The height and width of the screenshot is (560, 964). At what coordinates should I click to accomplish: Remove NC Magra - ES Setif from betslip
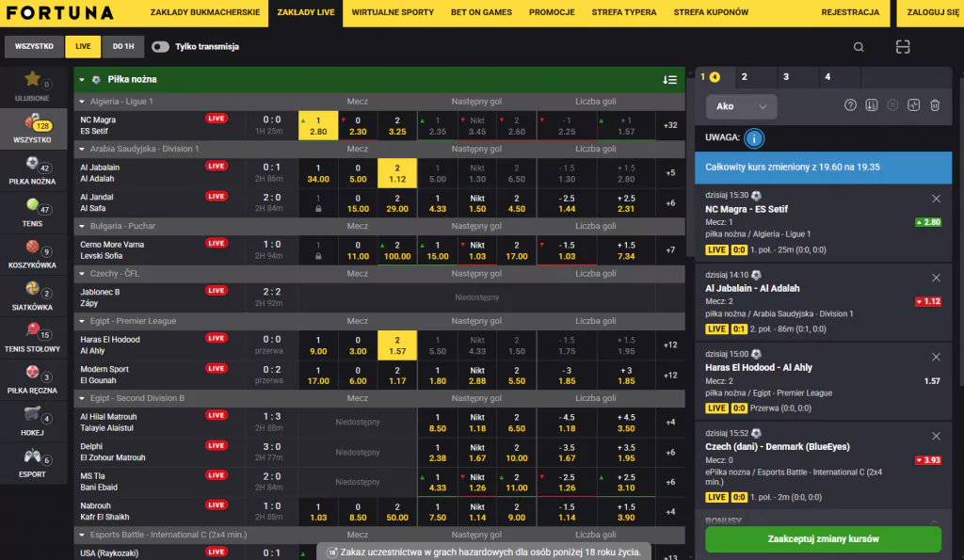[936, 199]
